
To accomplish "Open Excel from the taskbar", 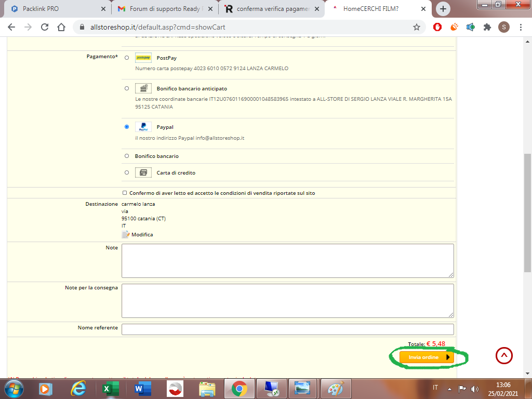I will click(110, 389).
